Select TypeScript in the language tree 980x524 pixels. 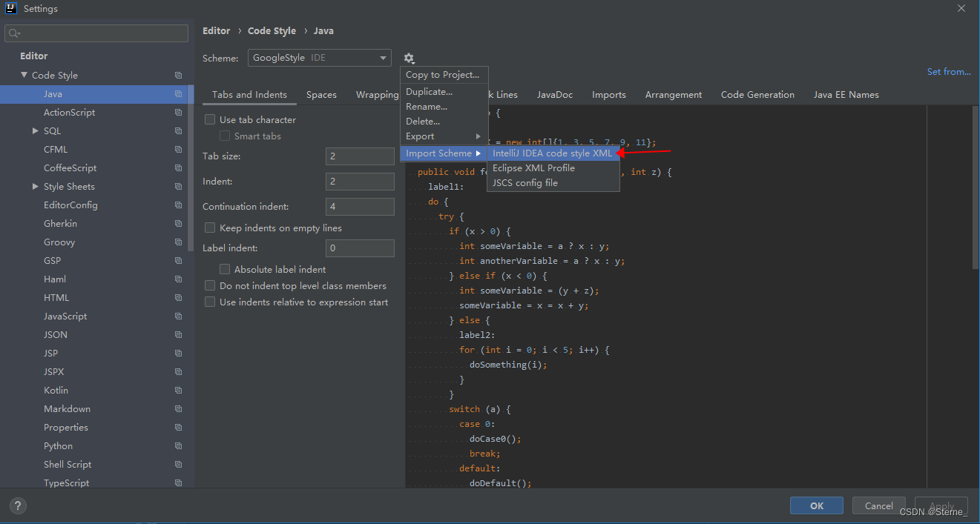[x=66, y=482]
